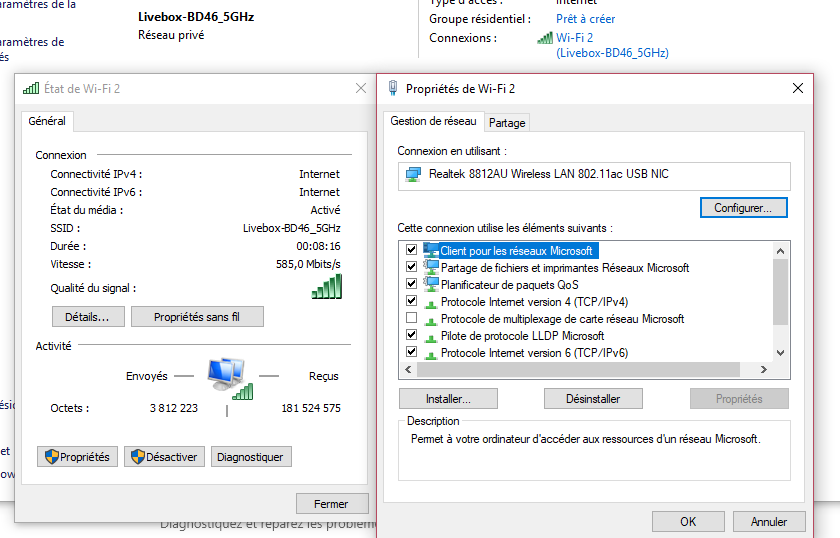
Task: Uncheck Protocole Internet version 6 (TCP/IPv6)
Action: pos(411,352)
